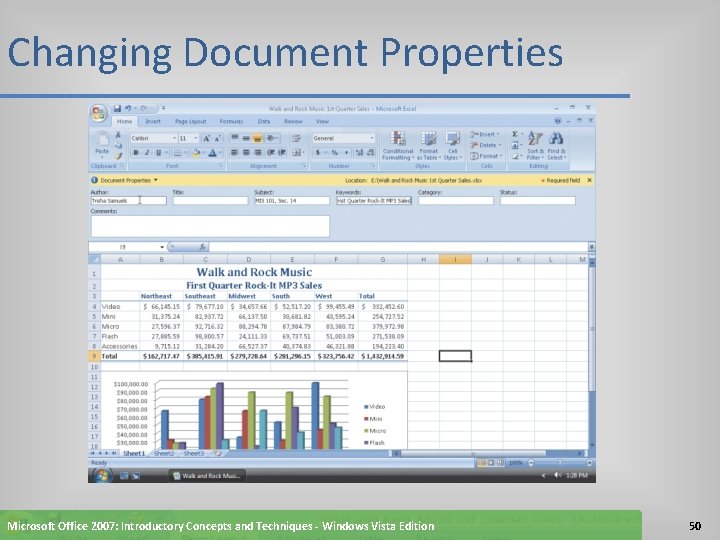Viewport: 720px width, 540px height.
Task: Open the Font Size dropdown showing 11
Action: pos(196,138)
